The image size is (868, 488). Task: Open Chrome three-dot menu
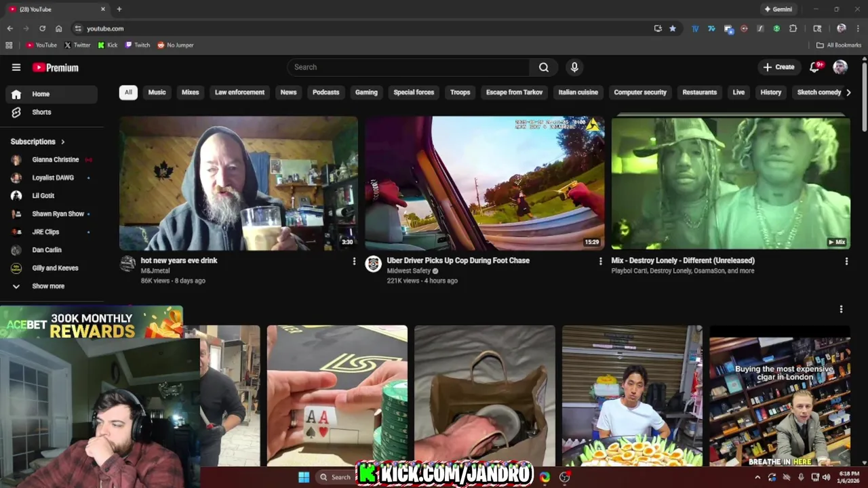(x=858, y=28)
